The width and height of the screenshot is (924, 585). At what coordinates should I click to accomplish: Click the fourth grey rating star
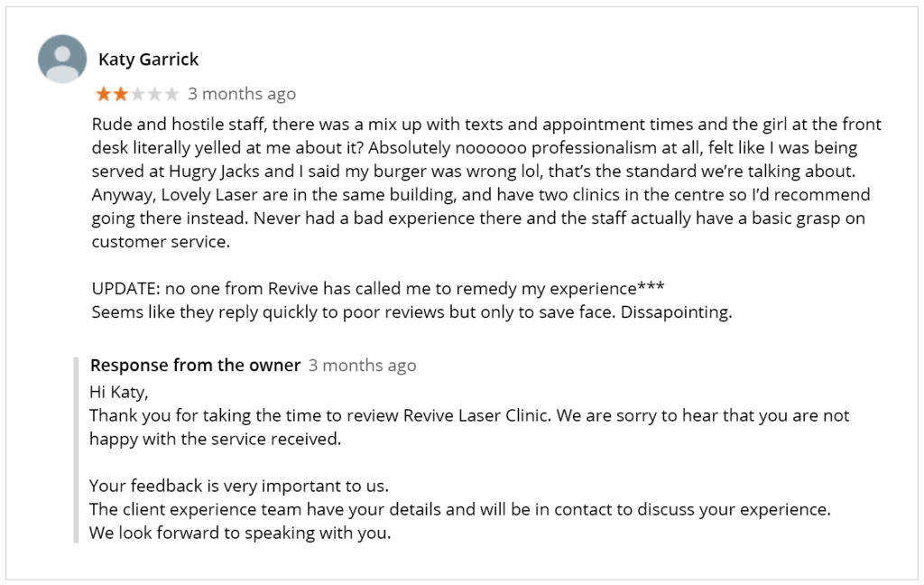(155, 94)
